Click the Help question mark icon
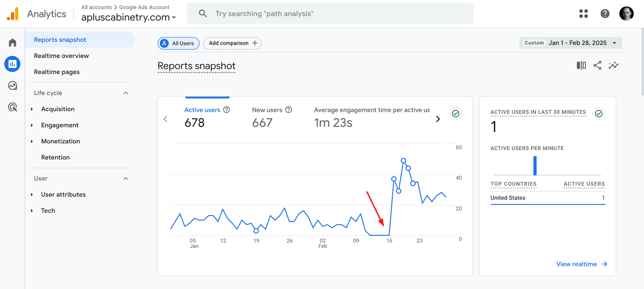Image resolution: width=644 pixels, height=289 pixels. 605,14
